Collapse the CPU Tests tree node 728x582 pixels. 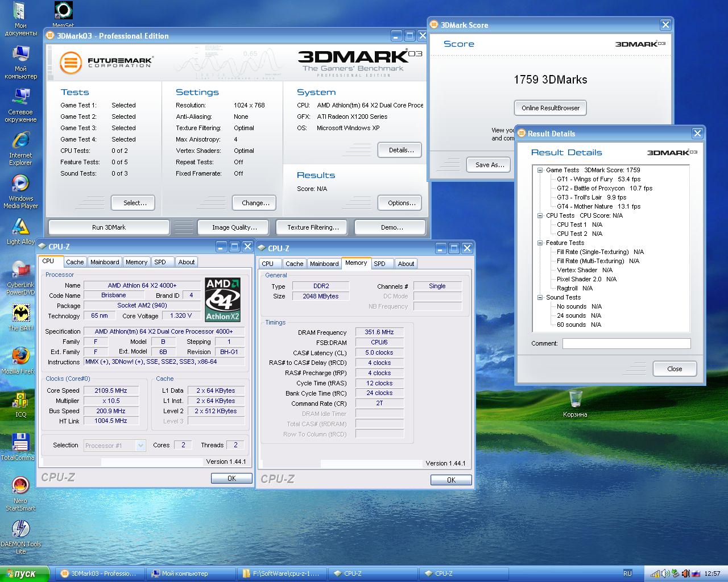pyautogui.click(x=540, y=215)
